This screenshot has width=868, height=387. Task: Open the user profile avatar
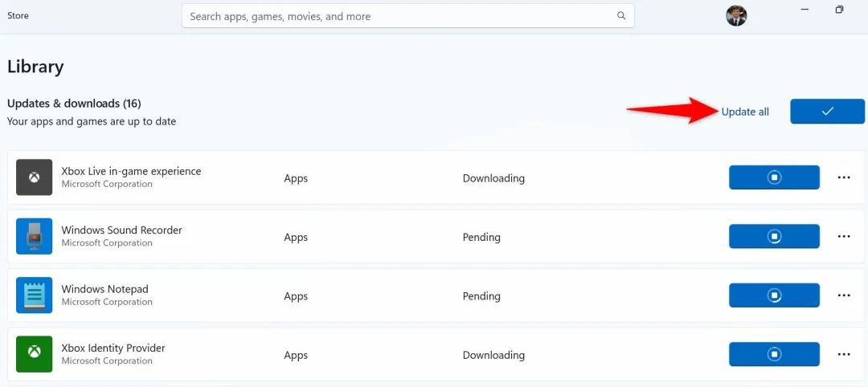pyautogui.click(x=736, y=16)
